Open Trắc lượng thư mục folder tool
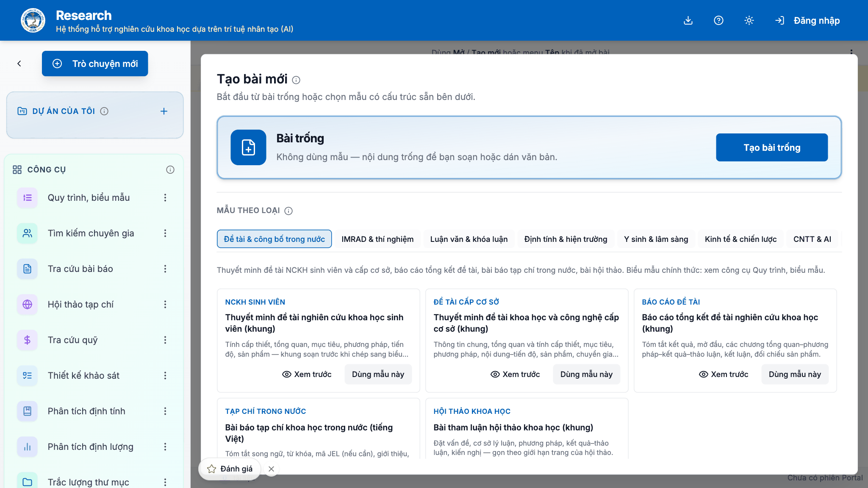868x488 pixels. (x=88, y=482)
